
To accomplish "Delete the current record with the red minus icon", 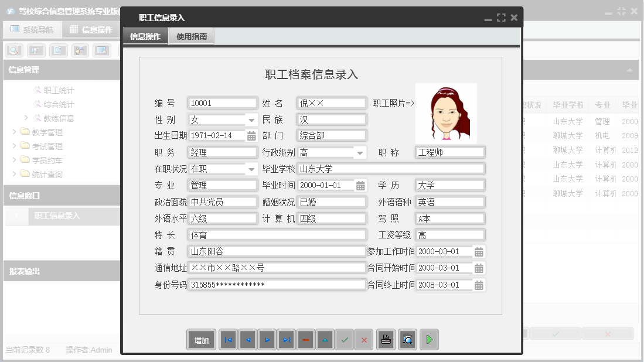I will click(305, 339).
